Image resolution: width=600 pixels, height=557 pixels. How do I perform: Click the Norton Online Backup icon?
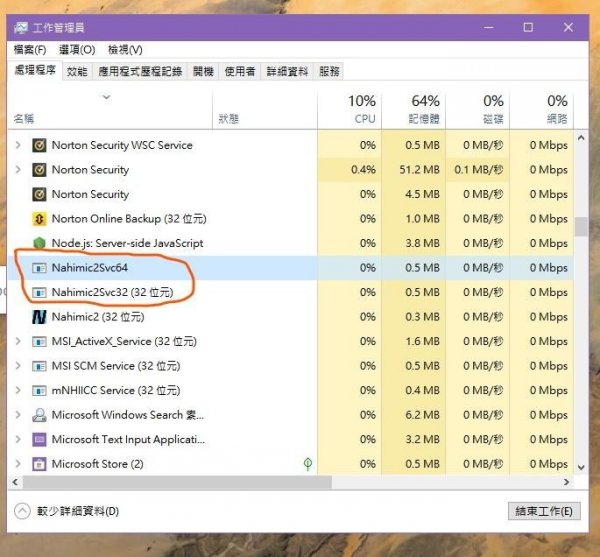[x=39, y=219]
